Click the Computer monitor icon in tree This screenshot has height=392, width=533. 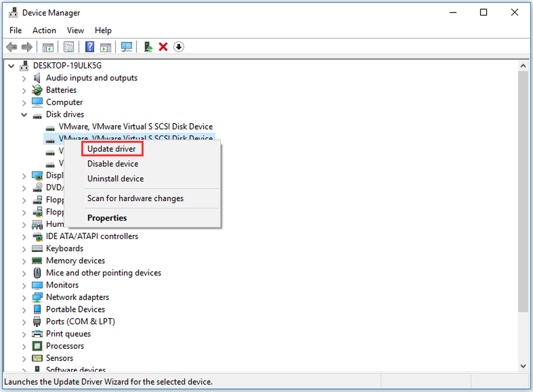pos(37,102)
